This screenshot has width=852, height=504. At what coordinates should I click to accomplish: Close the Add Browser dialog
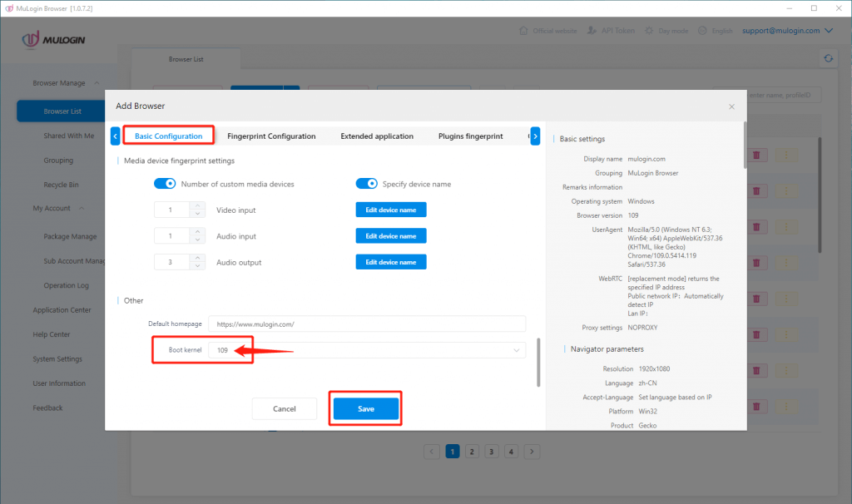coord(731,106)
